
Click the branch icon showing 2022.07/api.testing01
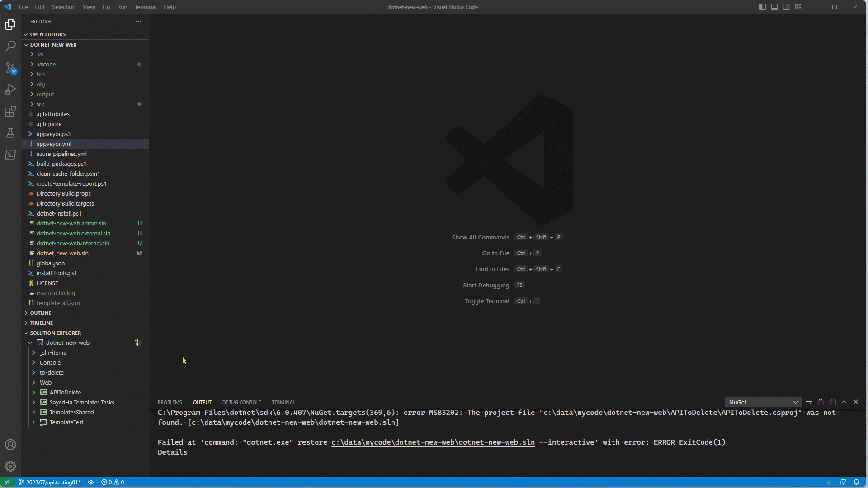click(50, 482)
